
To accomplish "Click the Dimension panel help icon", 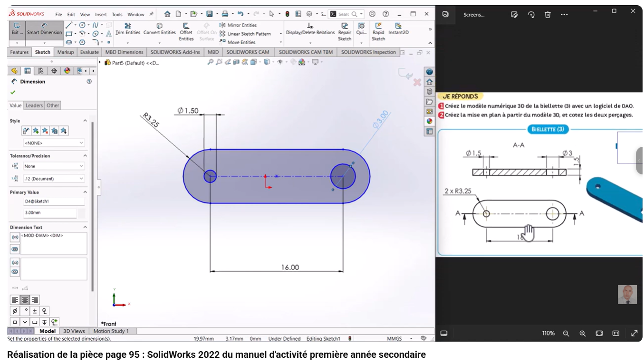I will coord(89,82).
